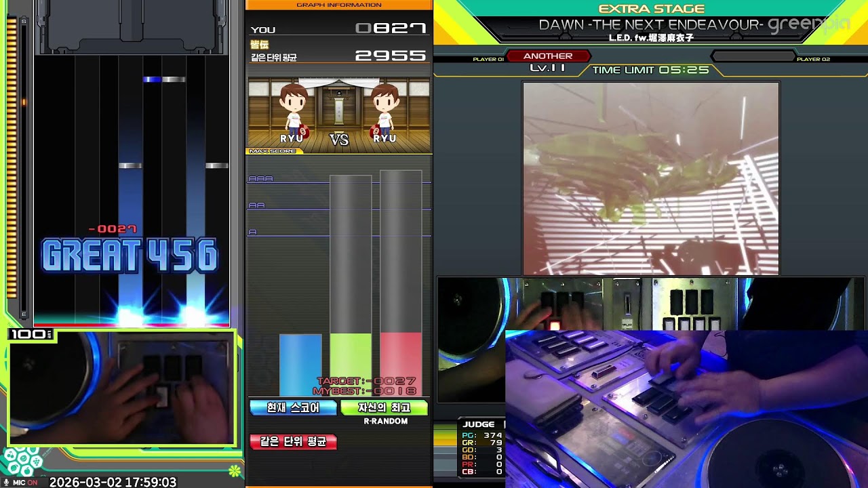Click the MYBEST:-0018 readout
The height and width of the screenshot is (488, 868).
(364, 391)
